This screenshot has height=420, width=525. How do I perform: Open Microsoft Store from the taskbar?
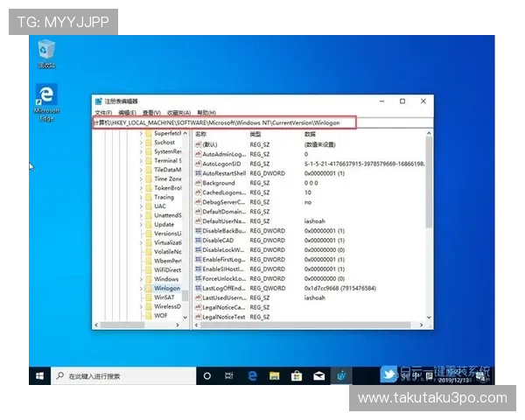pos(297,375)
